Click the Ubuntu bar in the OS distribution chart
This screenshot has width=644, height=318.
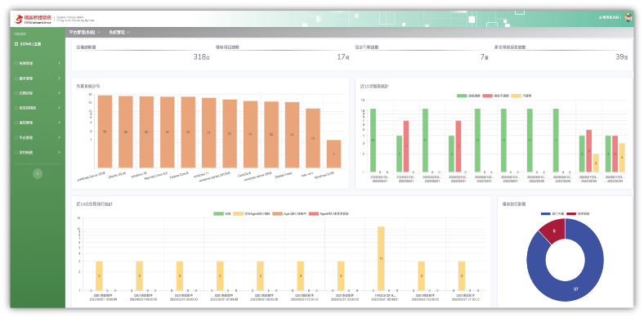(126, 132)
